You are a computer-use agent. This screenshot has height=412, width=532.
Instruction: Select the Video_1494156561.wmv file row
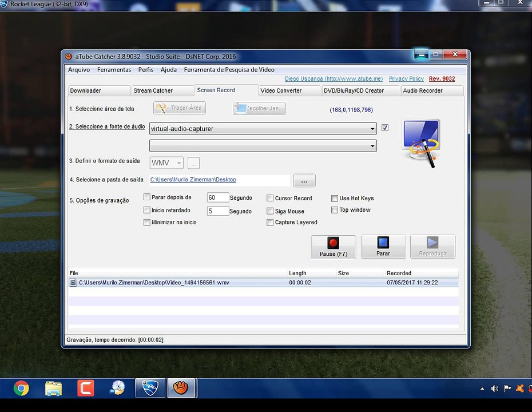point(263,282)
